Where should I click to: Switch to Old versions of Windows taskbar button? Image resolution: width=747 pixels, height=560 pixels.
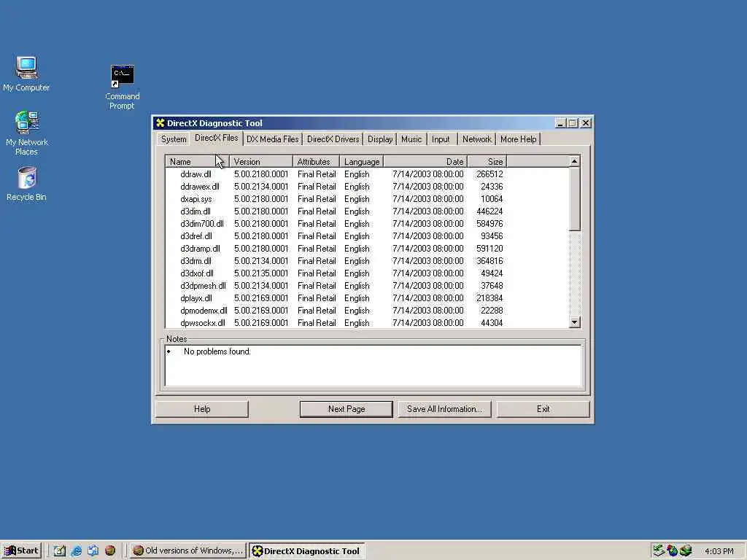pyautogui.click(x=187, y=551)
